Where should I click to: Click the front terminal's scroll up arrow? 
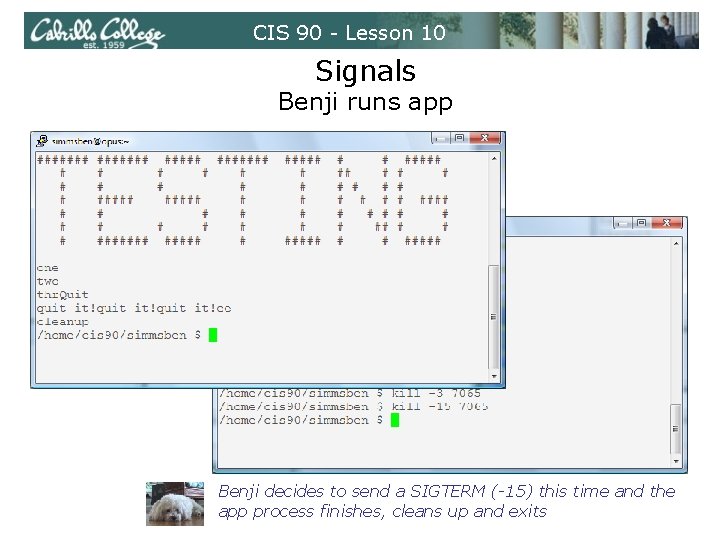tap(494, 159)
